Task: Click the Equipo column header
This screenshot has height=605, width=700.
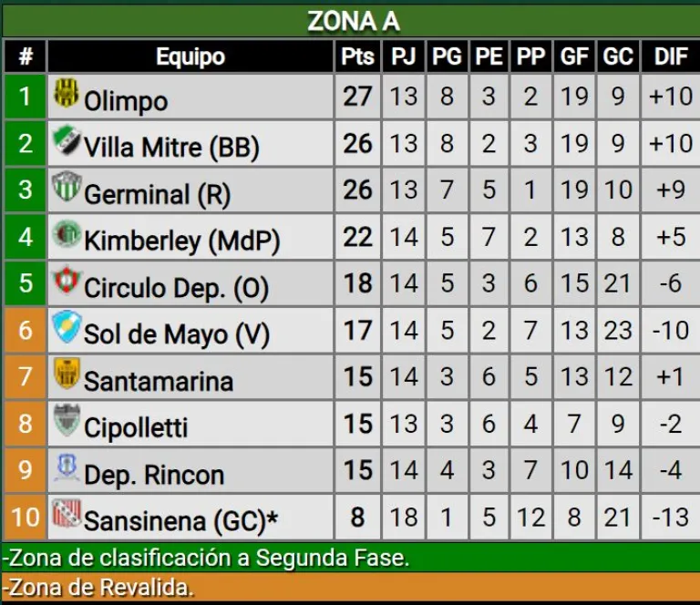Action: click(x=190, y=56)
